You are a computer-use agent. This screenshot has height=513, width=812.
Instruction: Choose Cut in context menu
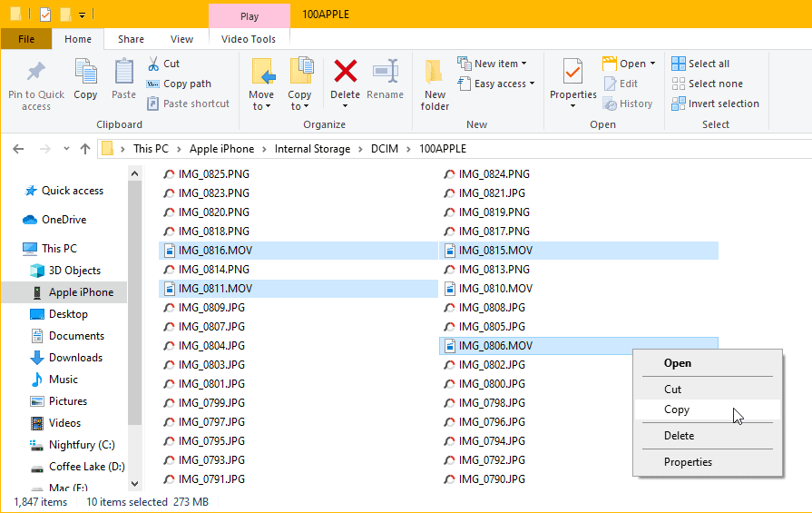coord(707,390)
